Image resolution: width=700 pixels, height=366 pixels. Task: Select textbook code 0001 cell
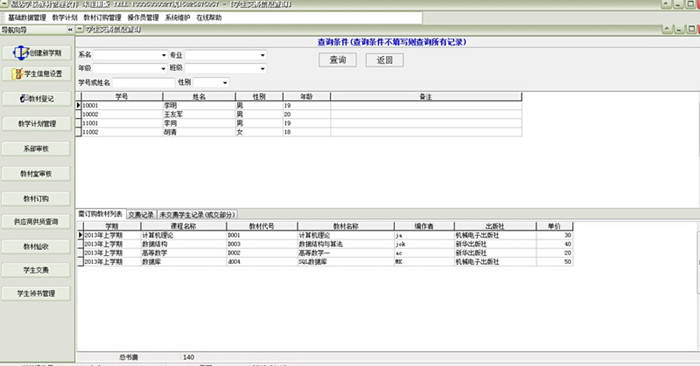pos(262,235)
